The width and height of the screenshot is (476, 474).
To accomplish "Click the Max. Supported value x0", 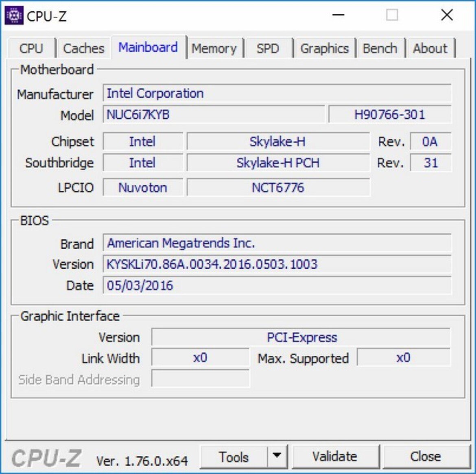I will (404, 358).
